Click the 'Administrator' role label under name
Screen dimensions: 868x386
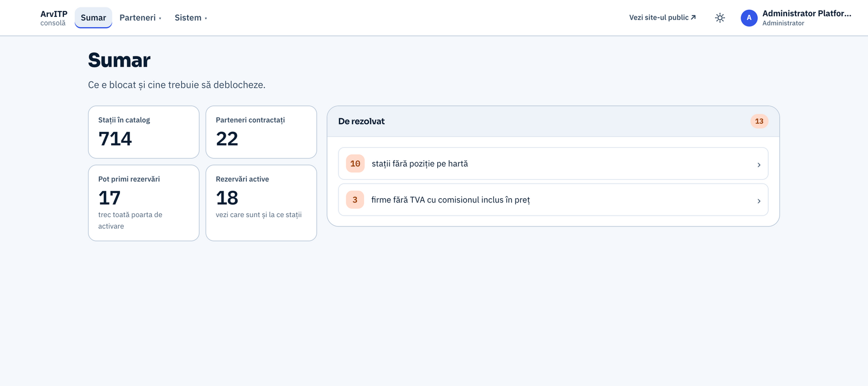[783, 23]
